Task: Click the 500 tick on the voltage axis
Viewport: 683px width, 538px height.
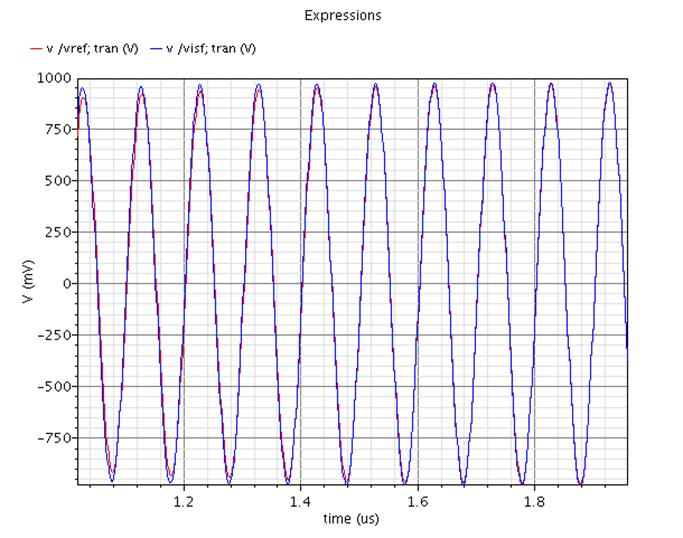Action: pos(58,181)
